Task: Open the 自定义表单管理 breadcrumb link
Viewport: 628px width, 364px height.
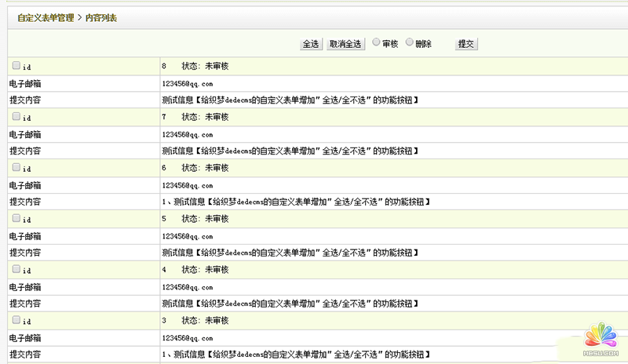Action: 46,17
